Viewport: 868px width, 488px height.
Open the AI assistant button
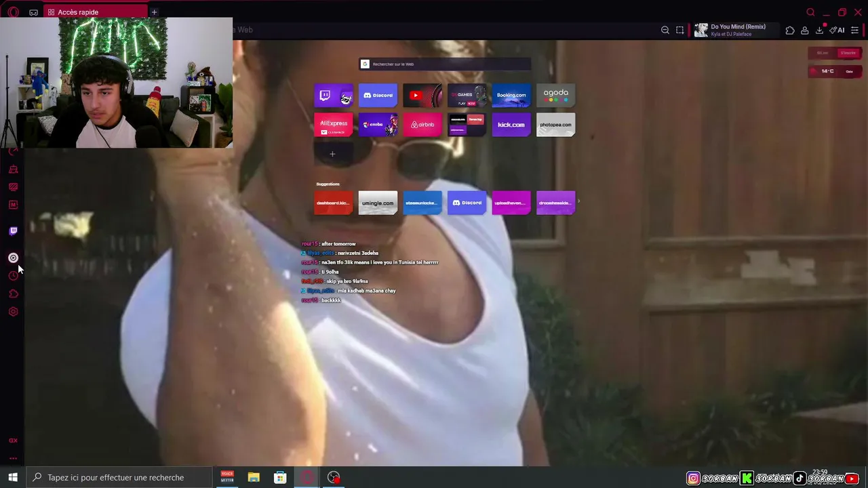point(837,30)
